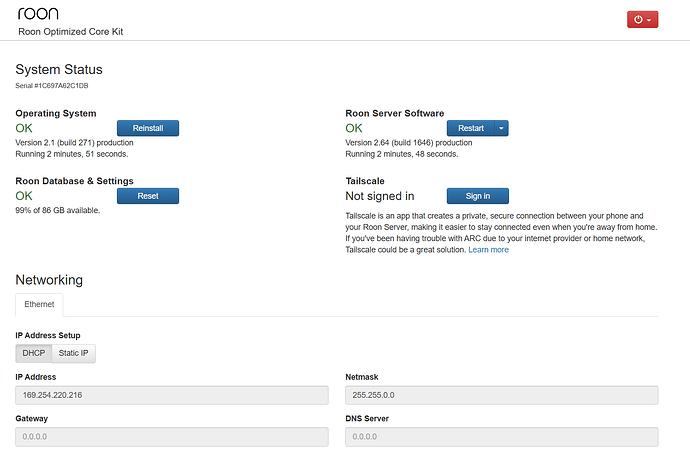Click the Roon Server Software OK status
Screen dimensions: 690x470
(x=354, y=128)
